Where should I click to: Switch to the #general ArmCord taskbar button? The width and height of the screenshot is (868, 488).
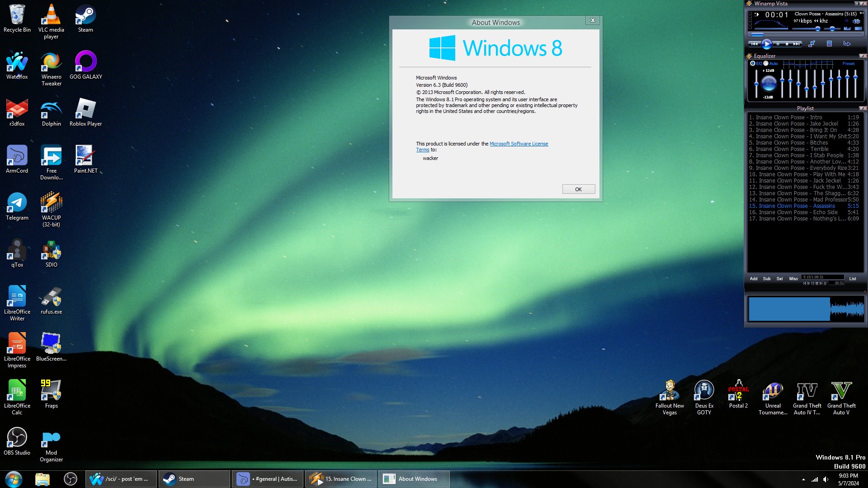268,479
